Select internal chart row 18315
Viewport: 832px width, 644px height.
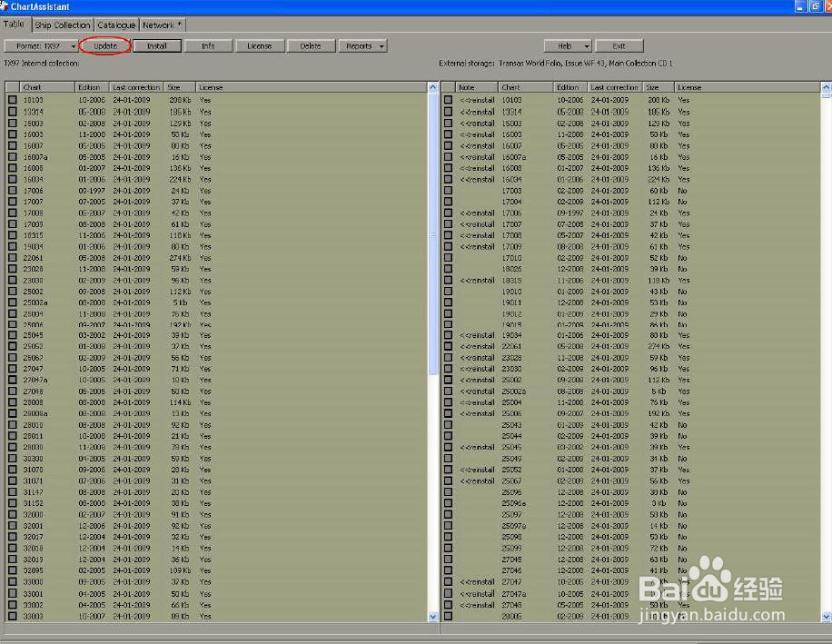[215, 235]
